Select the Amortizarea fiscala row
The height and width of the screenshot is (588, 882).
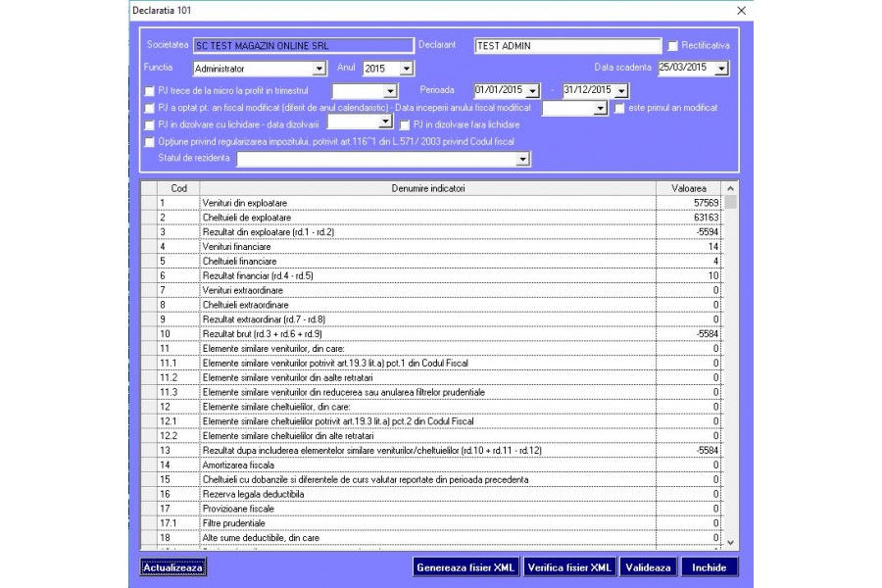point(431,465)
